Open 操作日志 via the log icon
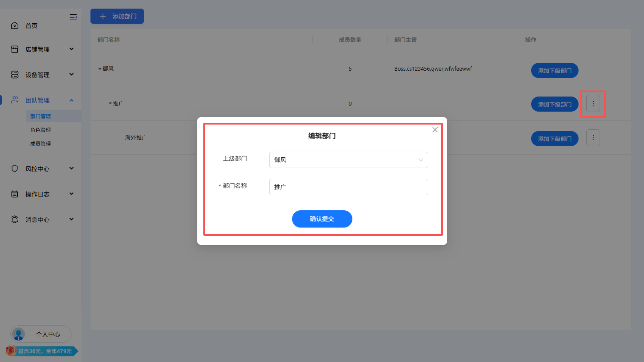This screenshot has width=644, height=362. [15, 194]
